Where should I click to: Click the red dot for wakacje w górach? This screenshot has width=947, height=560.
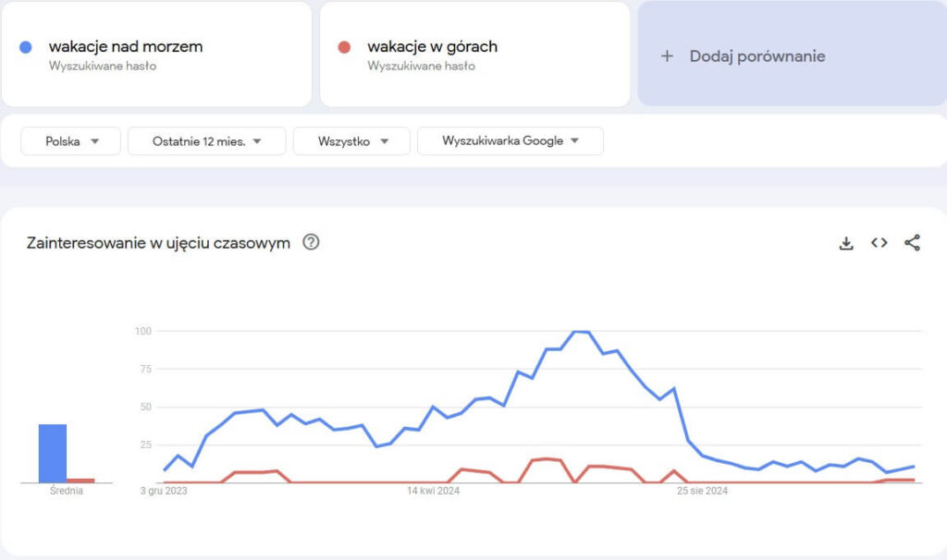pos(344,47)
